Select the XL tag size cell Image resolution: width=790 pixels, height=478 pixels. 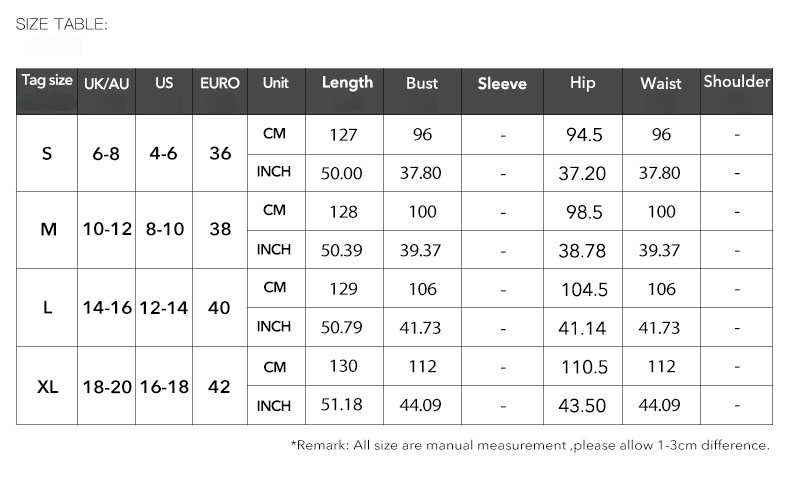coord(47,387)
